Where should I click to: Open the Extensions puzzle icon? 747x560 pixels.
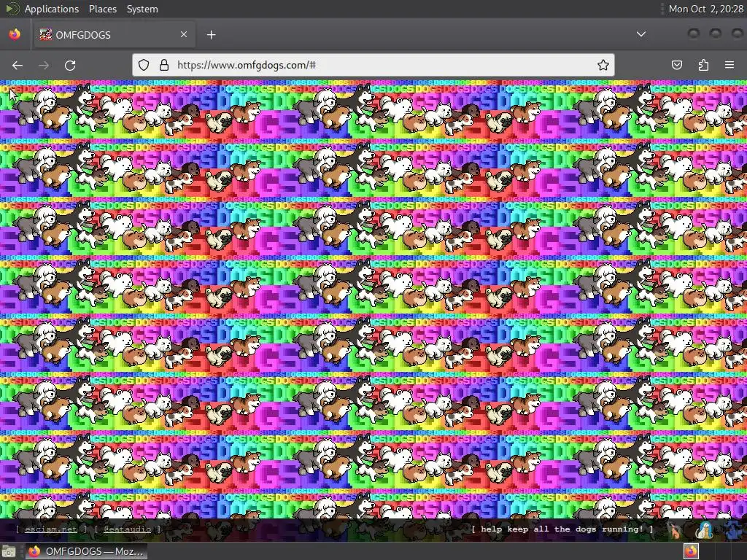703,65
